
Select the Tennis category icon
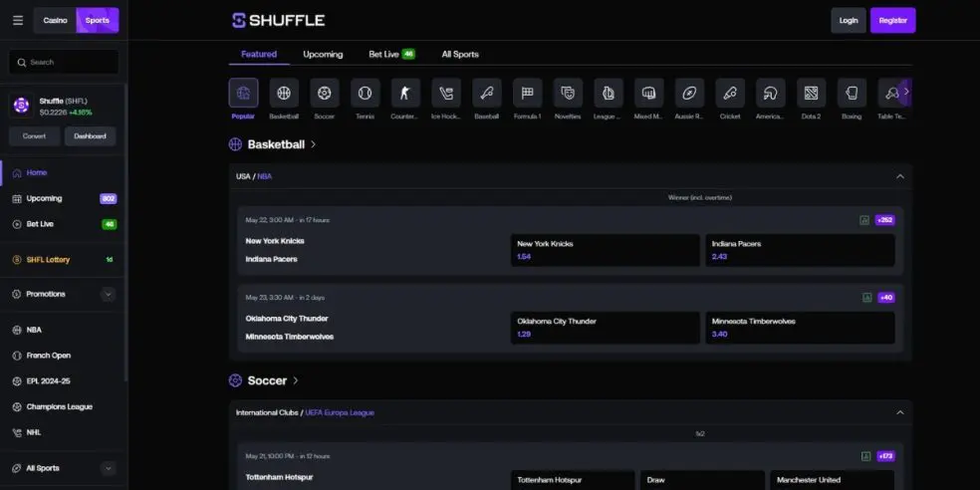pyautogui.click(x=365, y=94)
